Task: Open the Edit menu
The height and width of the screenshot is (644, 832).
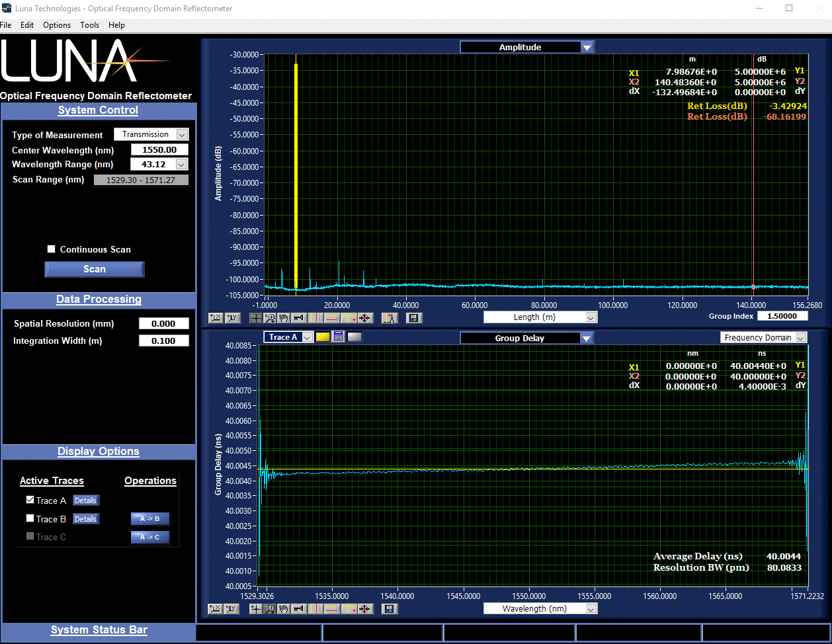Action: click(27, 25)
